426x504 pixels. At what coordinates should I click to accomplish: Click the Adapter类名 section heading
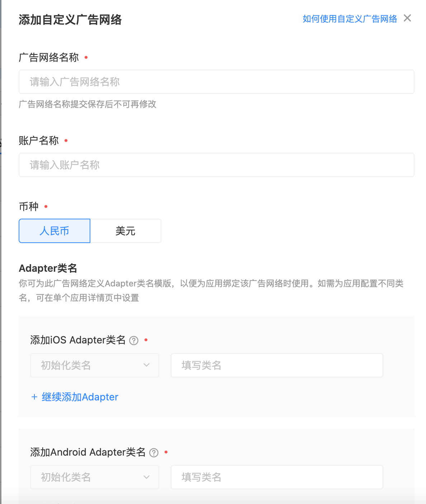[48, 268]
